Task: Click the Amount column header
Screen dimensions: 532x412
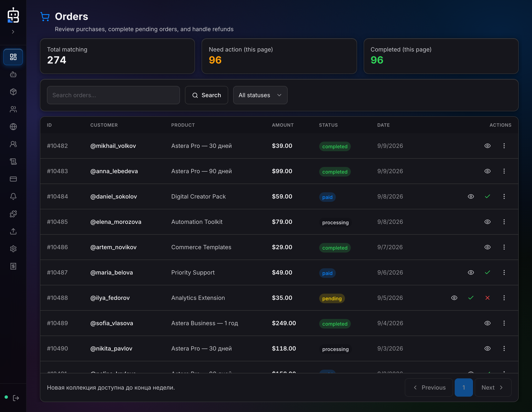Action: [x=283, y=125]
